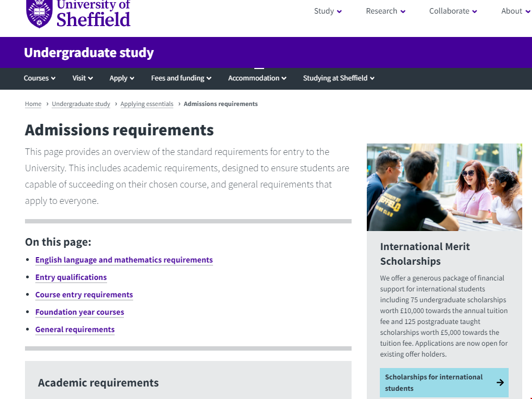Jump to English language and mathematics requirements

124,260
